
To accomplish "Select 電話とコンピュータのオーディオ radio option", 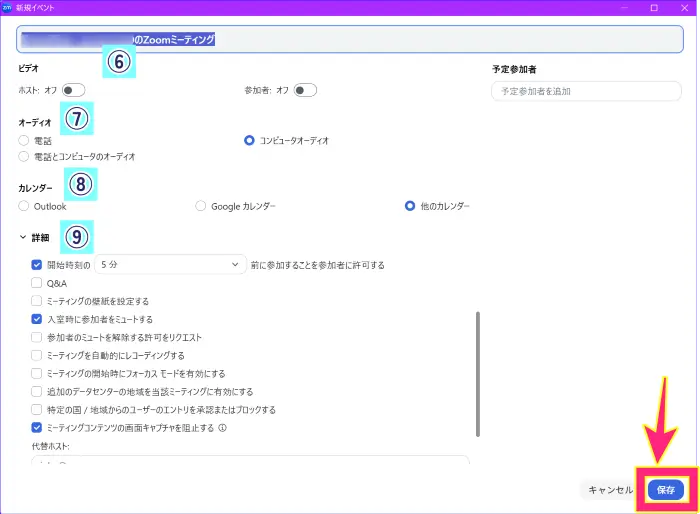I will pyautogui.click(x=24, y=156).
